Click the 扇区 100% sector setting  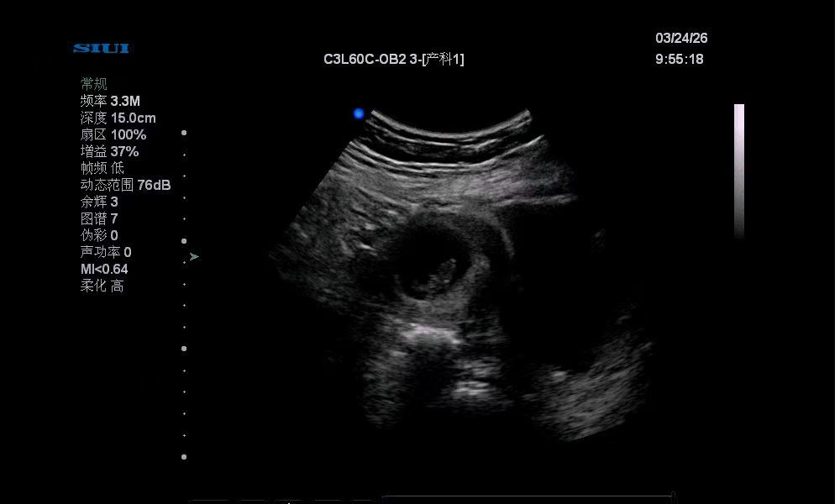[113, 134]
